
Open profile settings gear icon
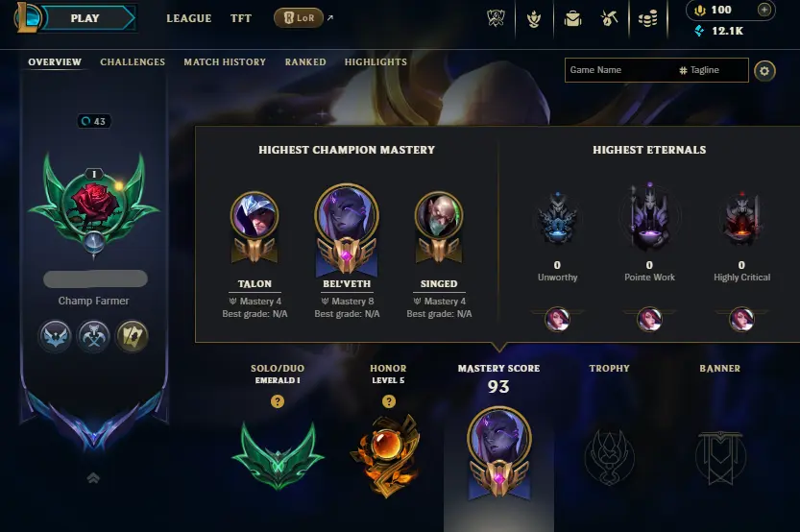764,71
